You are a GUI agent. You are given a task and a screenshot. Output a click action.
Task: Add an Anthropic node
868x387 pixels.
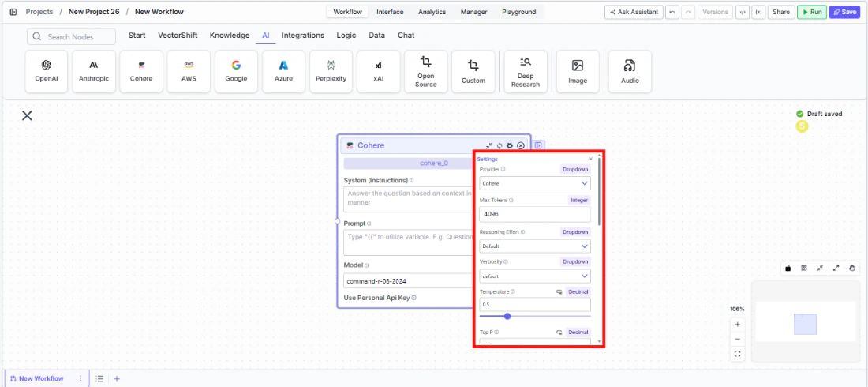94,72
